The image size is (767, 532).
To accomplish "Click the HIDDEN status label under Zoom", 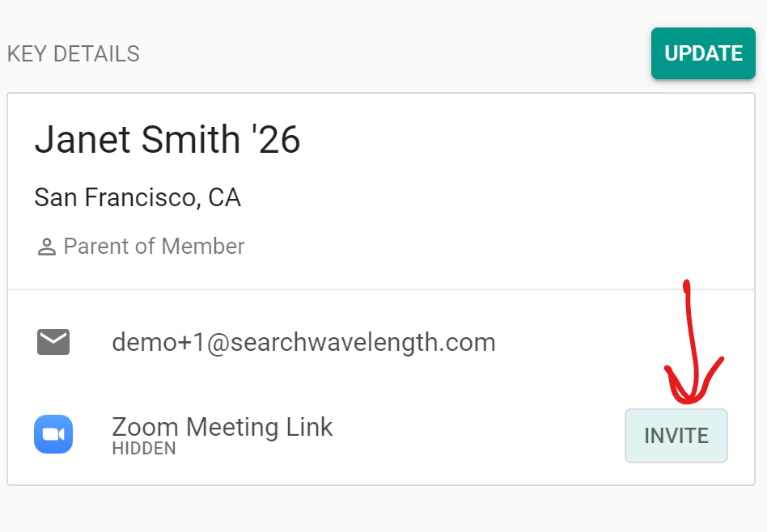I will pos(144,449).
